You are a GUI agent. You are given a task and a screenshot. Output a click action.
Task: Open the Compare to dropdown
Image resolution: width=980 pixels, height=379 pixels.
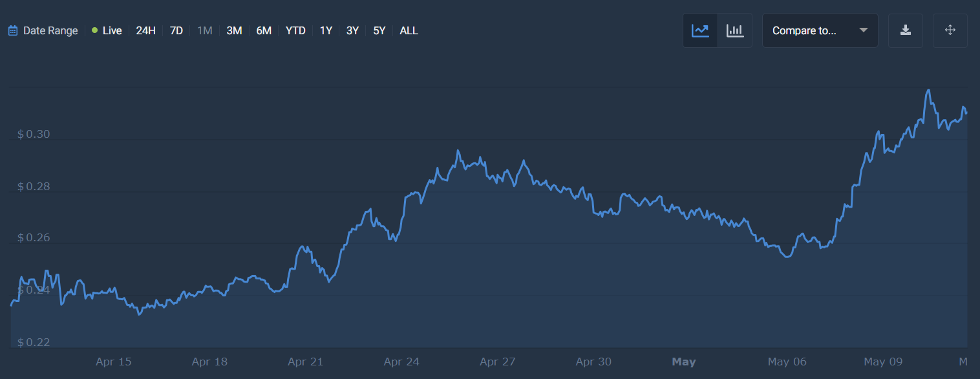tap(804, 30)
